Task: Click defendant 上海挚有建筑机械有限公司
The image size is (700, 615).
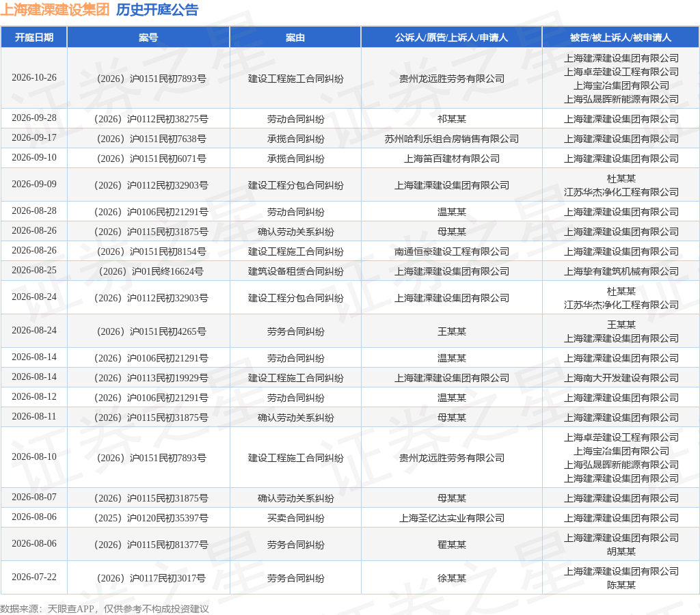Action: [x=621, y=271]
